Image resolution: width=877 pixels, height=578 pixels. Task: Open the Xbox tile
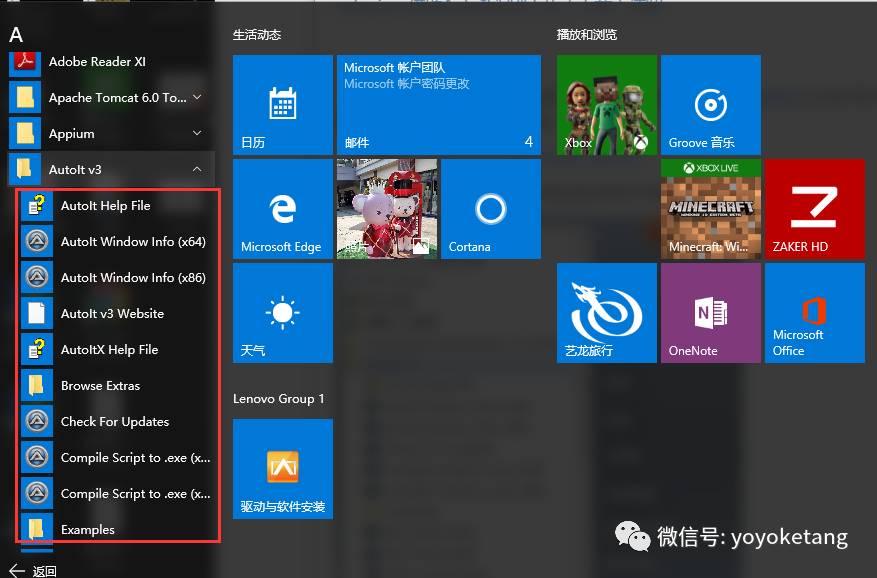point(606,105)
